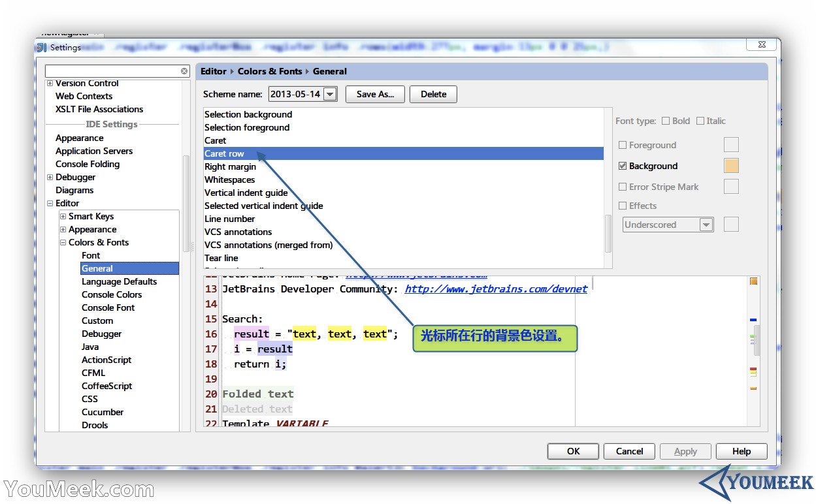The image size is (816, 504).
Task: Click the Delete scheme button
Action: [433, 94]
